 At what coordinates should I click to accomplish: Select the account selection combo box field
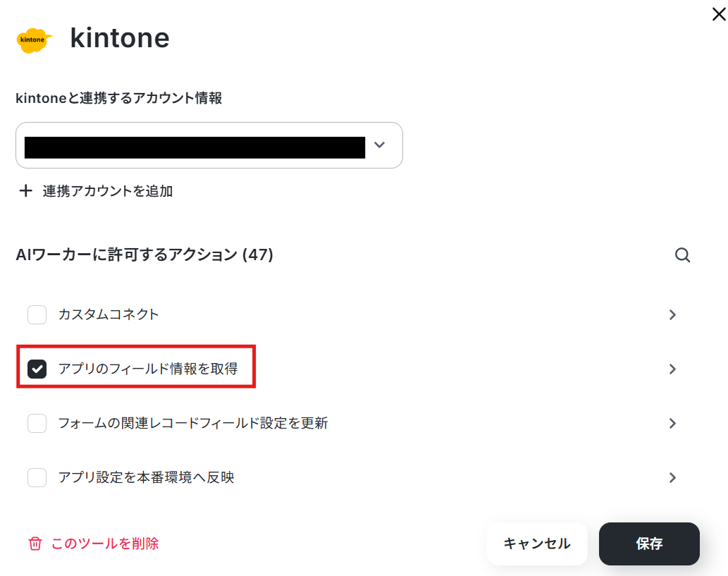(209, 145)
